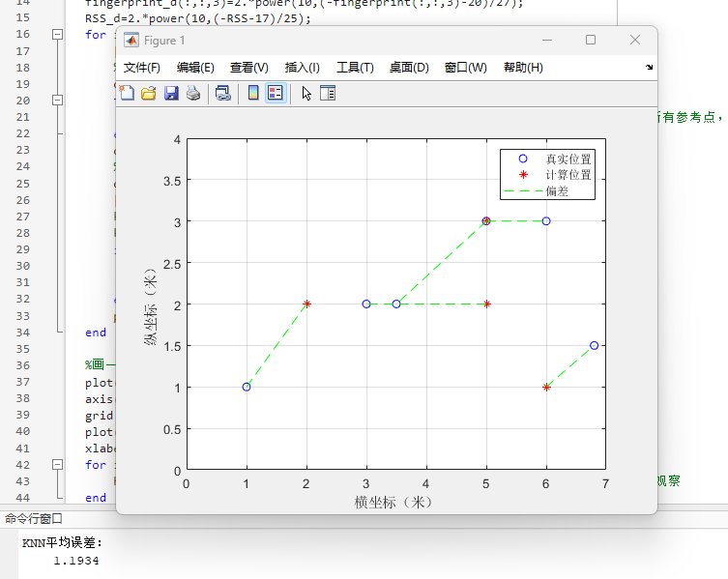This screenshot has width=728, height=579.
Task: Click the docking arrow in figure menu bar
Action: (x=649, y=68)
